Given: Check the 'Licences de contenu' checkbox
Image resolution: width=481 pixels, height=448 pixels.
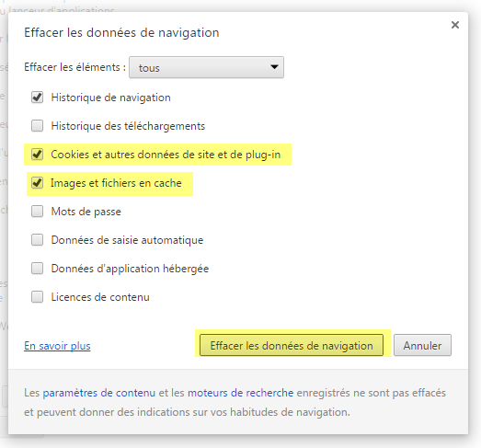Looking at the screenshot, I should tap(37, 297).
